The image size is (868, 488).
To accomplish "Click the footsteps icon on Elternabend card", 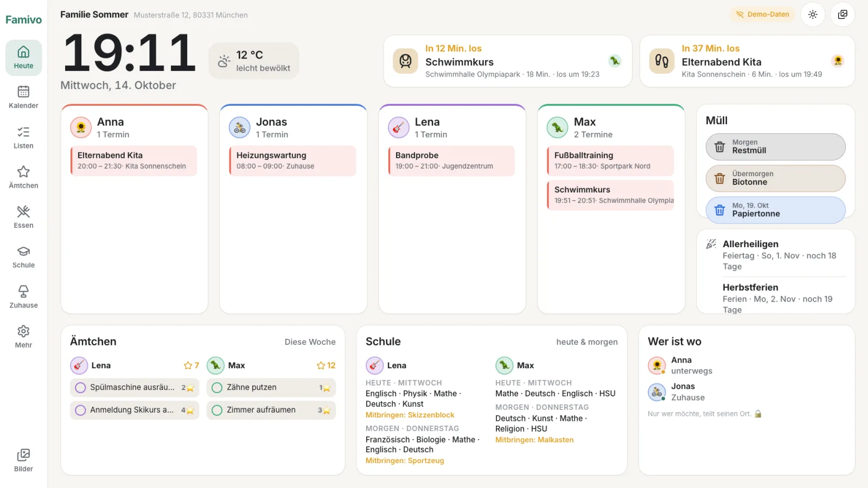I will [662, 61].
